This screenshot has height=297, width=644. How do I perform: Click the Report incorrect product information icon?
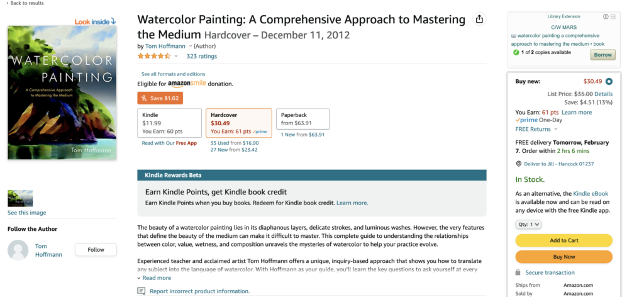(x=142, y=291)
